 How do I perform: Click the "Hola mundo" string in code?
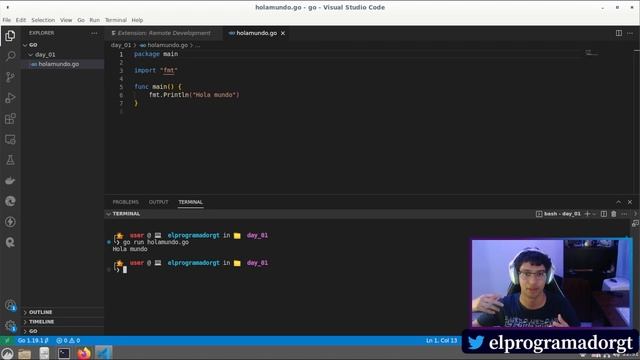pyautogui.click(x=214, y=95)
